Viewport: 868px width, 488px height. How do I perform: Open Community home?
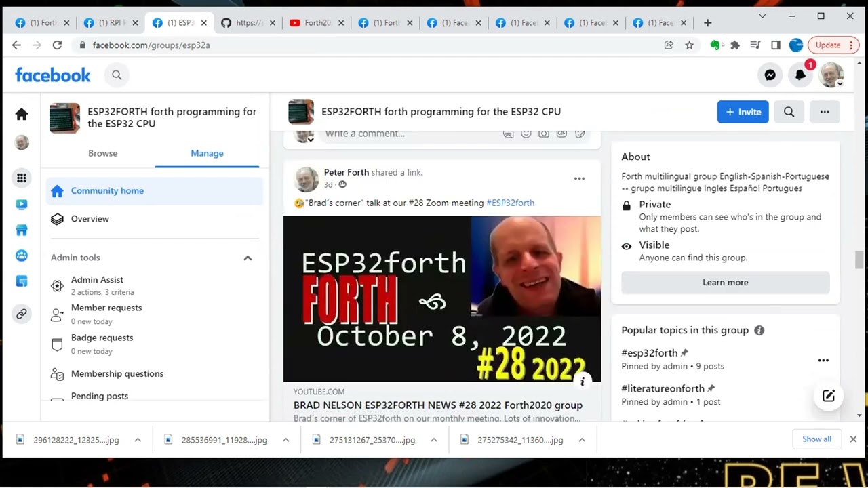click(x=155, y=191)
